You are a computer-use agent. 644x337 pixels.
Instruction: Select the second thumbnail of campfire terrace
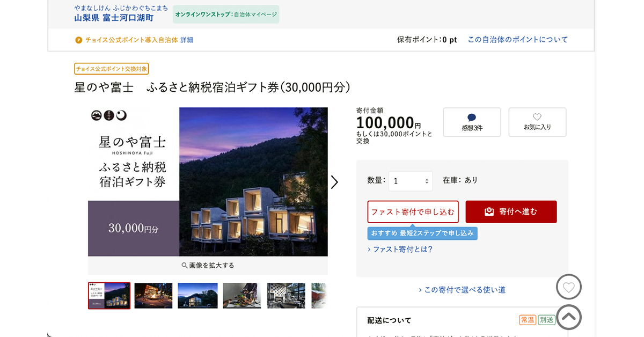pos(153,296)
